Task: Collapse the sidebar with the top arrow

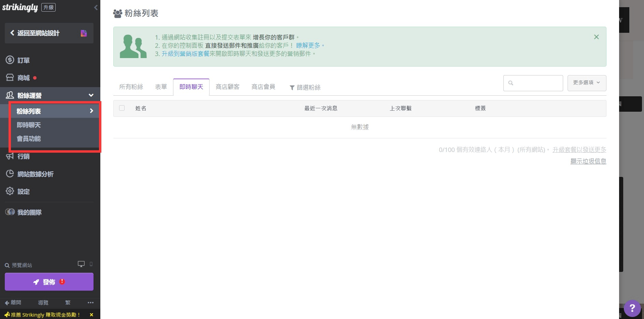Action: (x=96, y=8)
